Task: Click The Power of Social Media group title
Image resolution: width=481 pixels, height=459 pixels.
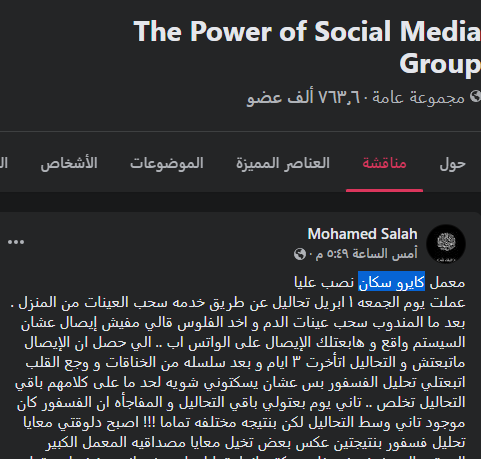Action: point(307,32)
